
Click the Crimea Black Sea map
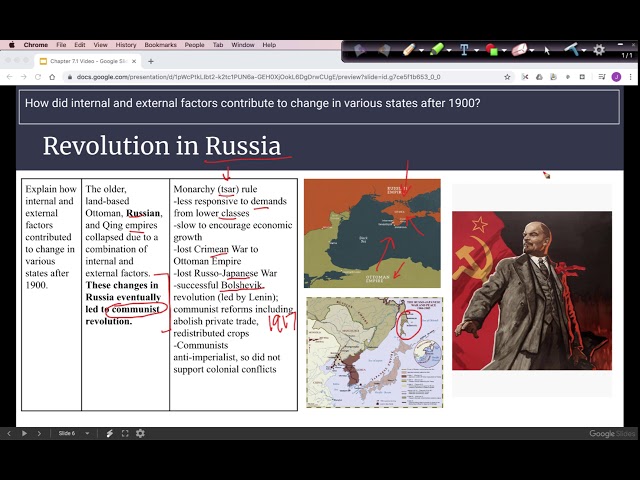[x=372, y=233]
